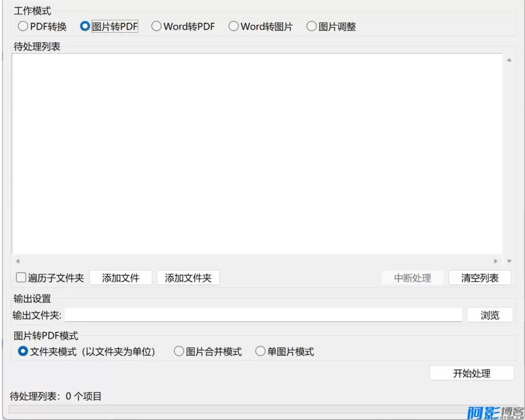Switch to Word转PDF mode
The image size is (525, 420).
pyautogui.click(x=157, y=26)
